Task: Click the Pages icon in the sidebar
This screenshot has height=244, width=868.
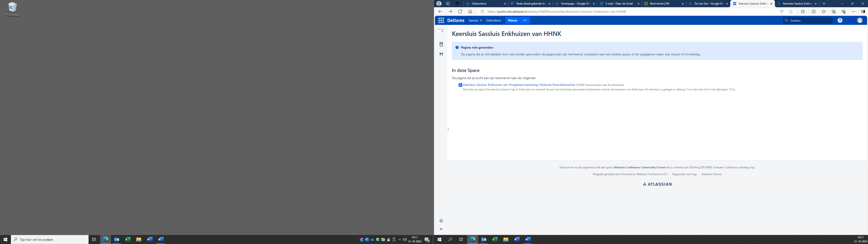Action: click(441, 45)
